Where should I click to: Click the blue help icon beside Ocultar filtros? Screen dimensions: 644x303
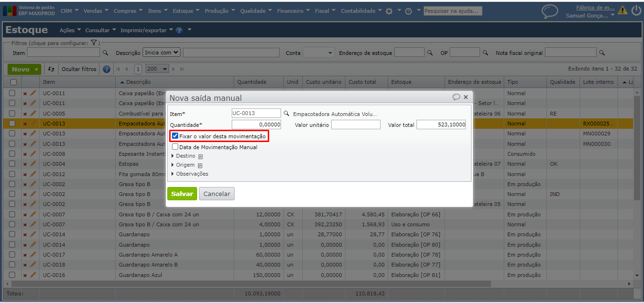click(107, 69)
